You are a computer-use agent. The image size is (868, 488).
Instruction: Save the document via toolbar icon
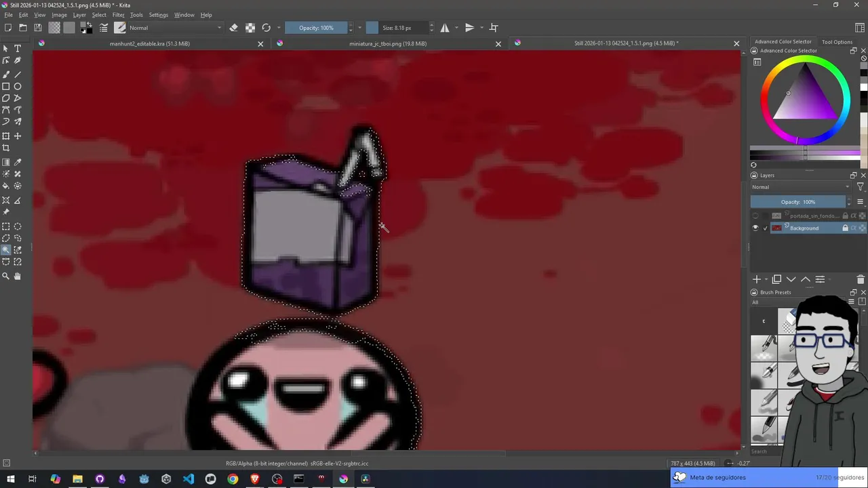[38, 28]
